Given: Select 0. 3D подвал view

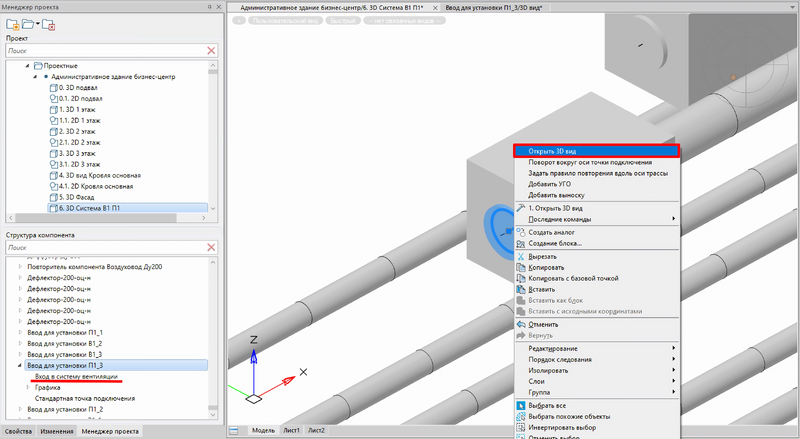Looking at the screenshot, I should pyautogui.click(x=73, y=88).
